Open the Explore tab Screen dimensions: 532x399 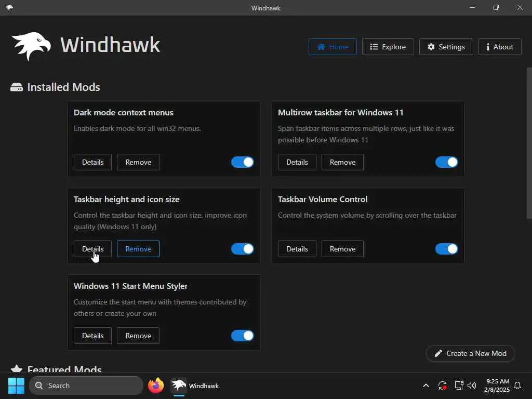(x=388, y=47)
